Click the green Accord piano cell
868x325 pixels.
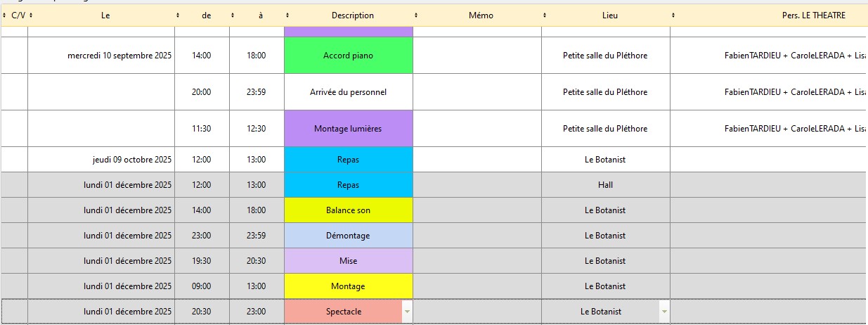tap(348, 56)
